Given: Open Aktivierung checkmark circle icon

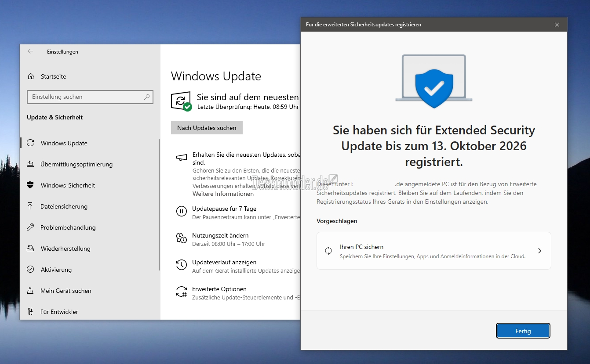Looking at the screenshot, I should coord(30,270).
